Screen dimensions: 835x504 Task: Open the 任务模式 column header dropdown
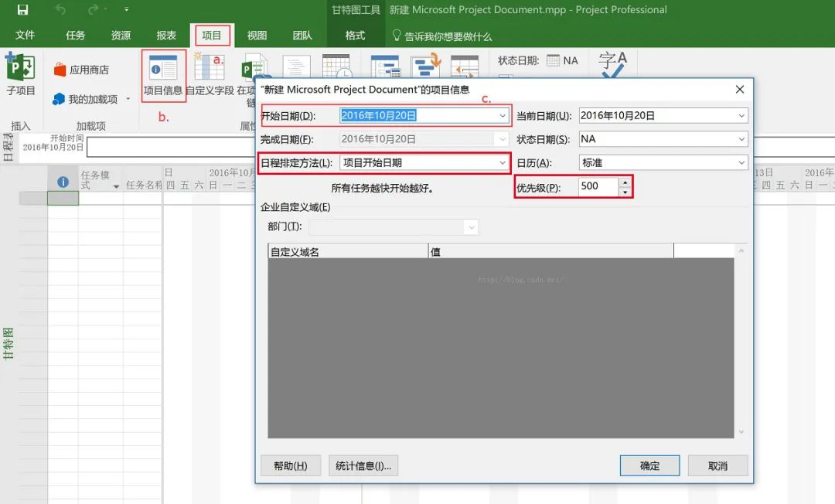pos(115,186)
